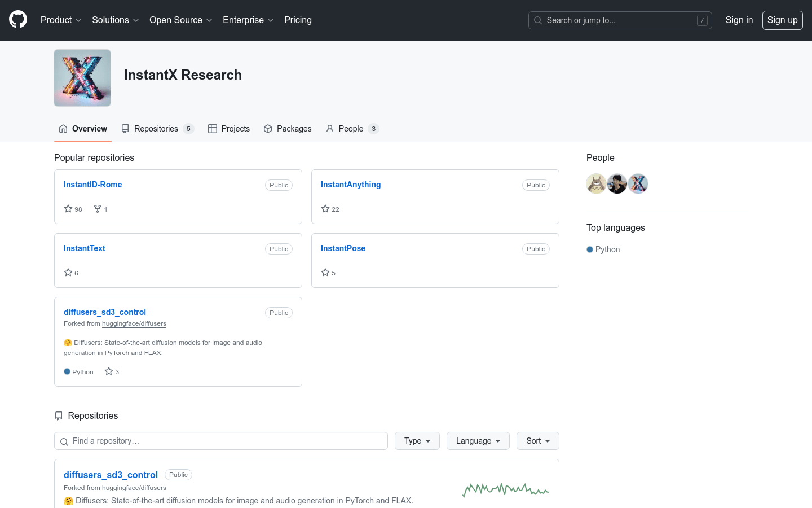Open the Sort dropdown
This screenshot has width=812, height=508.
click(x=538, y=441)
